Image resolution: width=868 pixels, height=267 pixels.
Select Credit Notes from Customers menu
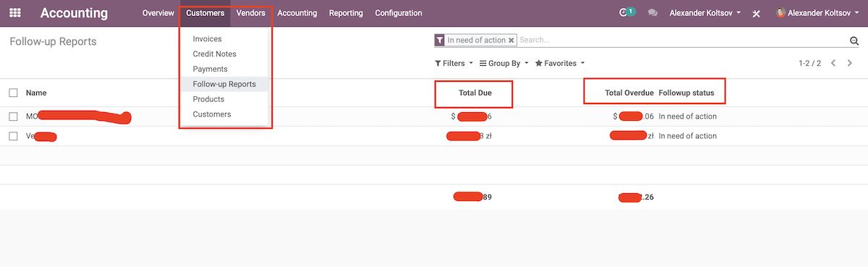coord(214,54)
